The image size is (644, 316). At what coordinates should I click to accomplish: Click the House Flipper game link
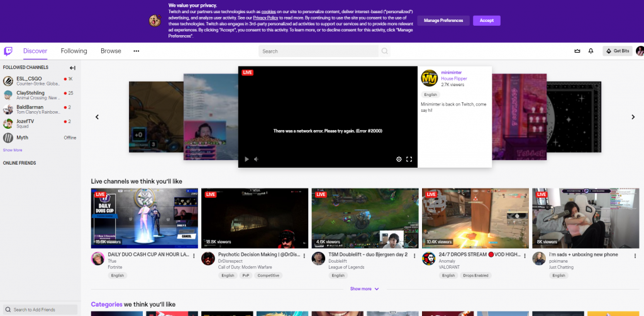(454, 79)
